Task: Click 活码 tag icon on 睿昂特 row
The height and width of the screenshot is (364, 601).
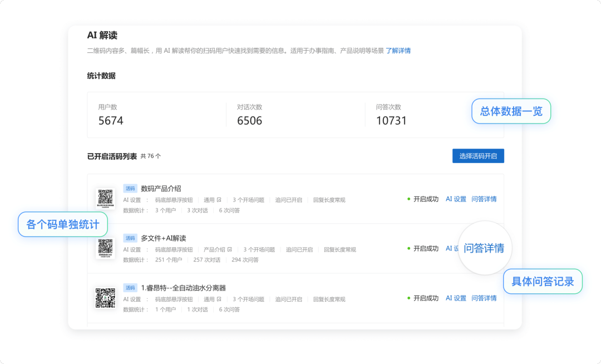Action: click(x=130, y=288)
